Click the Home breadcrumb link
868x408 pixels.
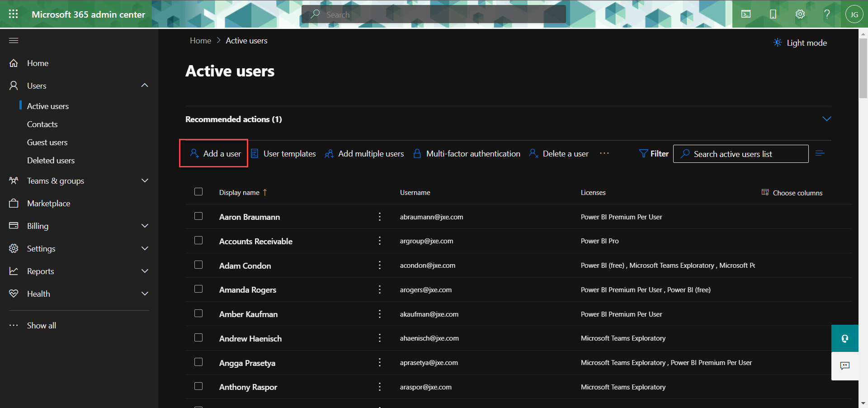click(x=200, y=41)
